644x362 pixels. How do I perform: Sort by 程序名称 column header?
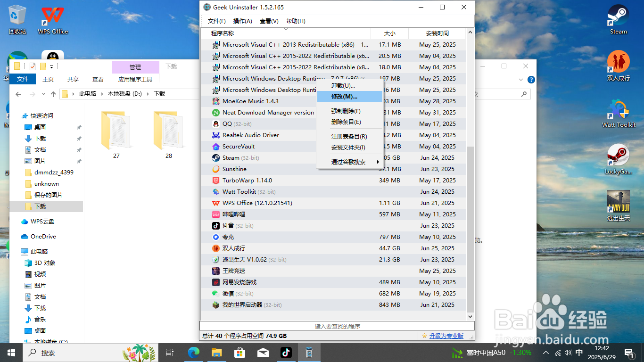tap(286, 33)
